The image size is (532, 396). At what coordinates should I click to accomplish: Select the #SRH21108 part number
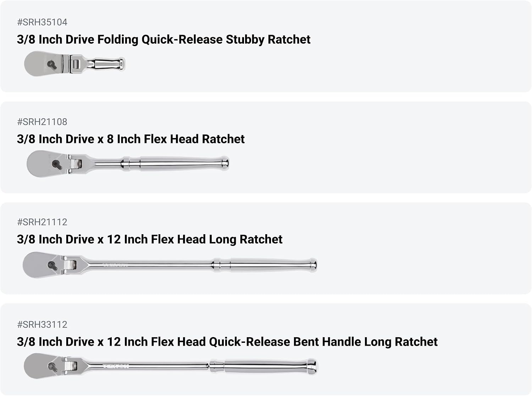pyautogui.click(x=42, y=122)
